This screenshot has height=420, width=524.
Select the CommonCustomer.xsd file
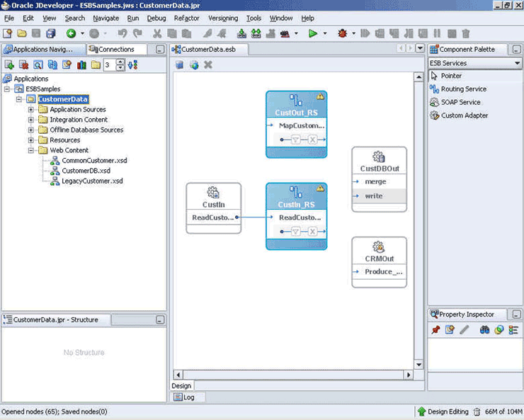point(94,160)
